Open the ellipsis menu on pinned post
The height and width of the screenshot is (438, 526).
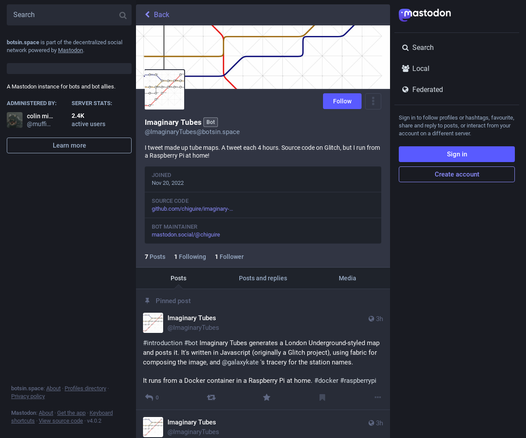pos(377,397)
